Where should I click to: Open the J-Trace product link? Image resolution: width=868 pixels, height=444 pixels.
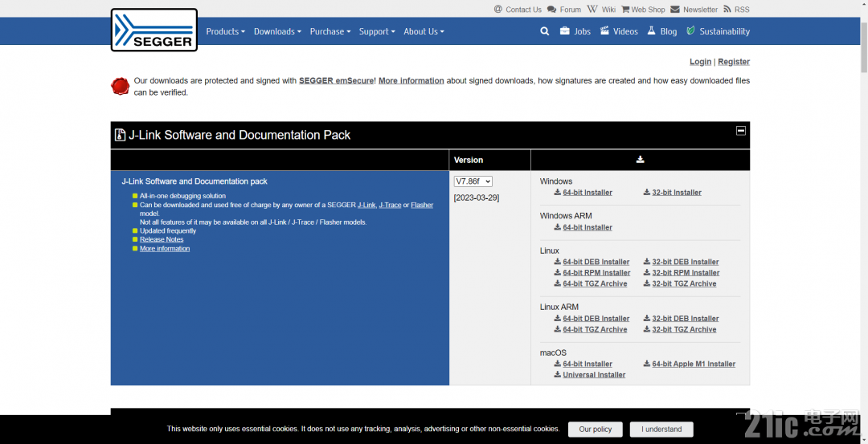point(391,205)
